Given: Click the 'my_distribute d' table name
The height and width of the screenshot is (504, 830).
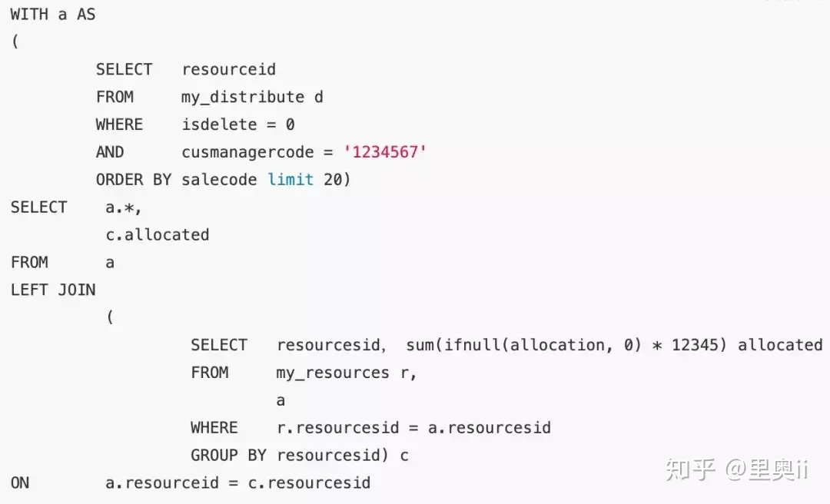Looking at the screenshot, I should click(252, 98).
